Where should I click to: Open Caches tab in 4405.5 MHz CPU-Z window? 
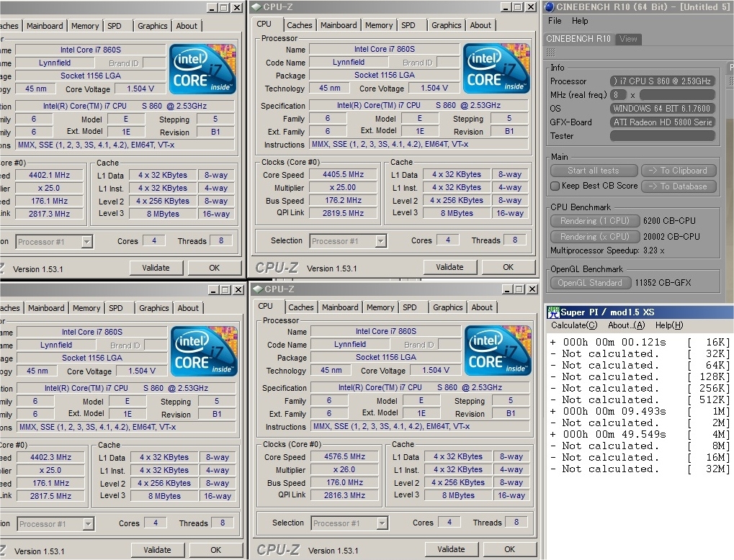click(x=299, y=25)
